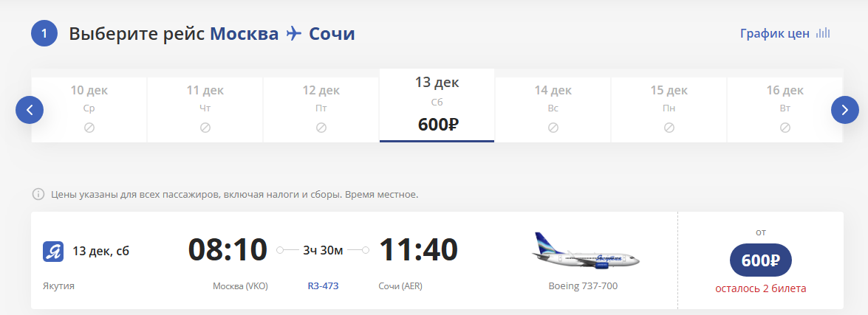Image resolution: width=868 pixels, height=315 pixels.
Task: Click the 08:10 departure time
Action: click(228, 250)
